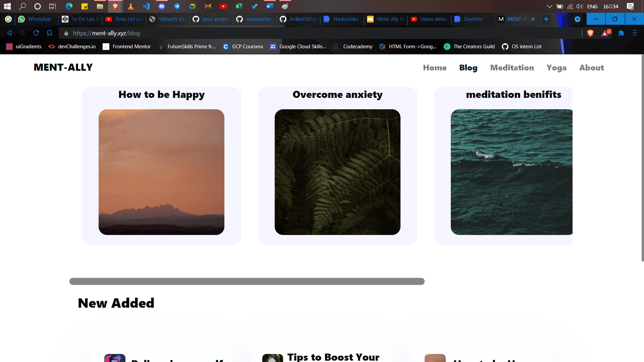Launch Microsoft Edge from the taskbar
Screen dimensions: 644x362
(x=69, y=6)
